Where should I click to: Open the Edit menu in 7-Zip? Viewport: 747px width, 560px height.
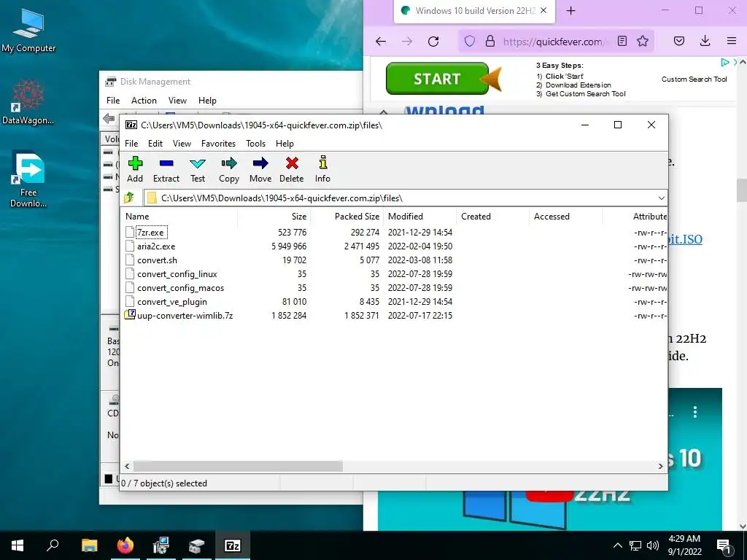pos(155,144)
